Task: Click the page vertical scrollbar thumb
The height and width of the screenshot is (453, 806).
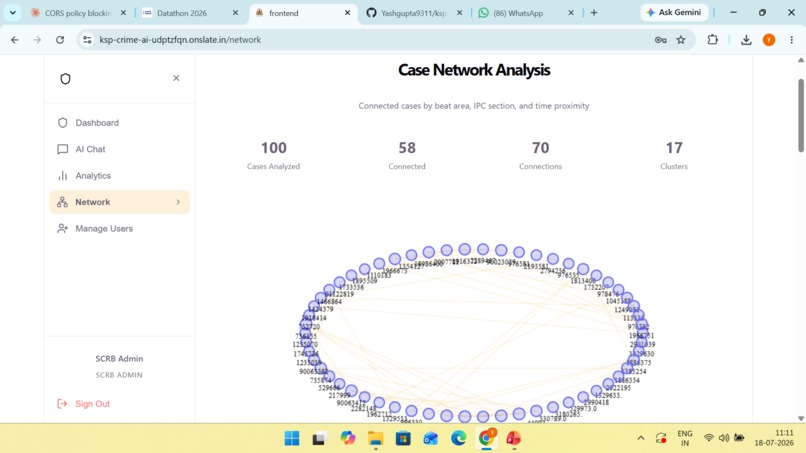Action: pyautogui.click(x=801, y=115)
